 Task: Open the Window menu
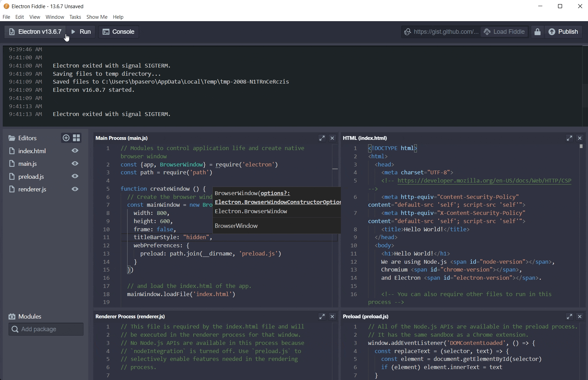pos(55,17)
